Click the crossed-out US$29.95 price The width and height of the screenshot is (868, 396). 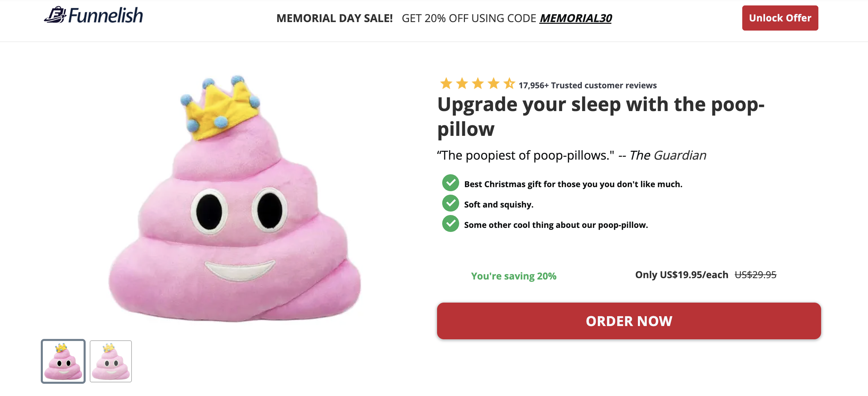[755, 275]
